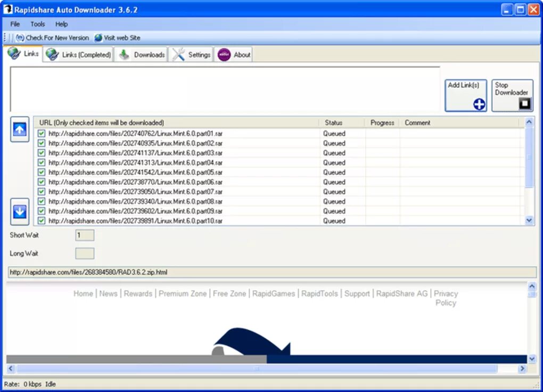Screen dimensions: 543x392
Task: Uncheck the part08.rar link checkbox
Action: click(x=41, y=201)
